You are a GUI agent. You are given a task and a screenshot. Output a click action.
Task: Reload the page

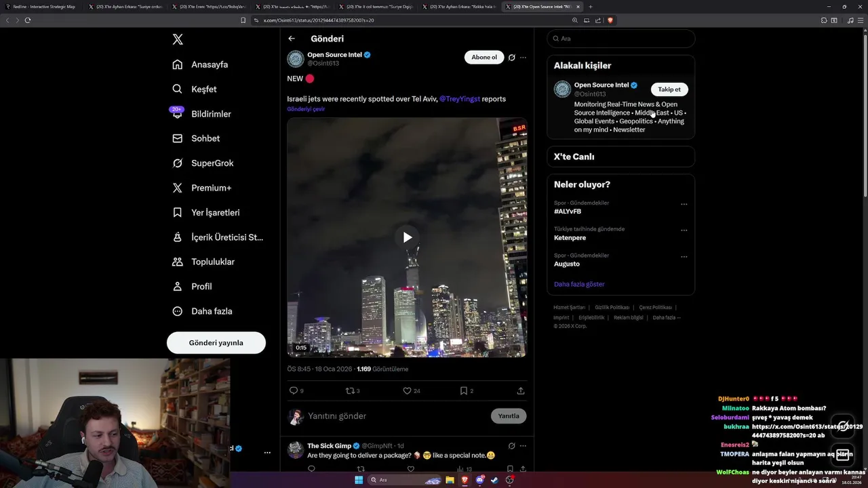tap(28, 20)
